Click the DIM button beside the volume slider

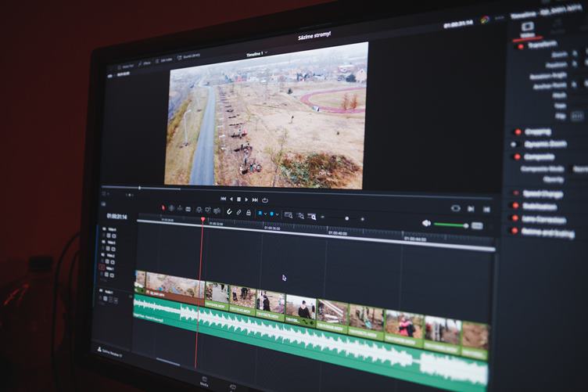(x=477, y=226)
